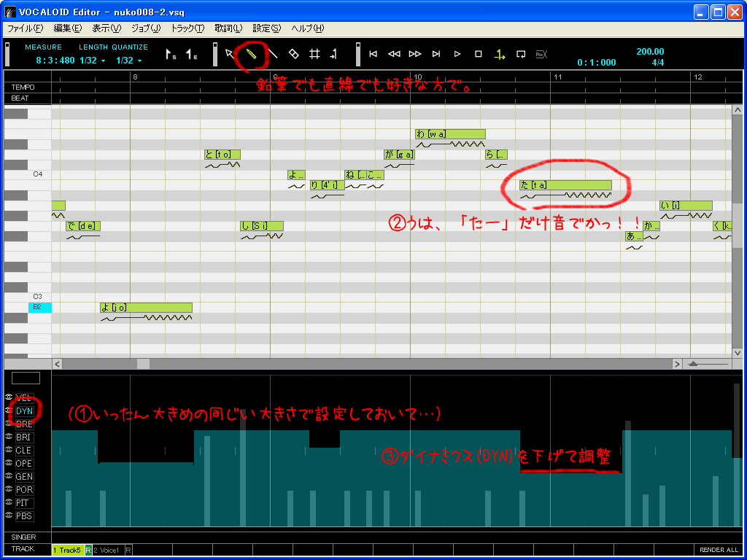Click the ReWire icon

pos(541,54)
